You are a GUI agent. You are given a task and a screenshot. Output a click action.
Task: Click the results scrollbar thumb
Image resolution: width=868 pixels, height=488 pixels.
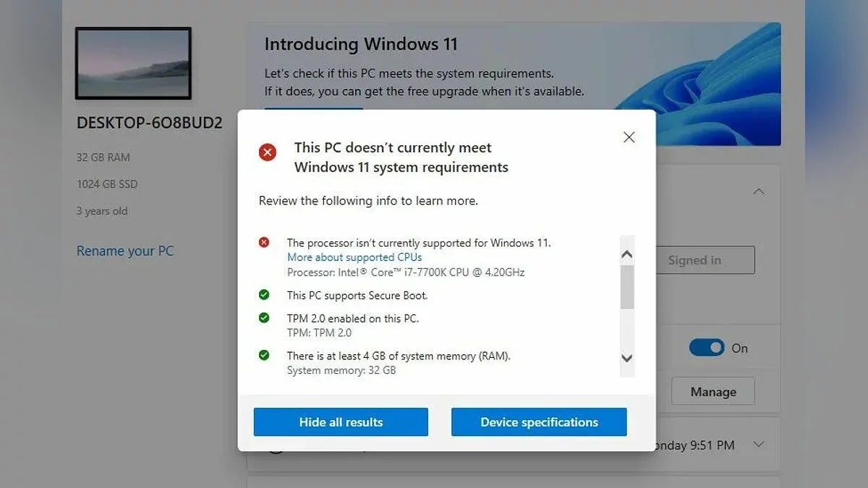click(x=627, y=287)
